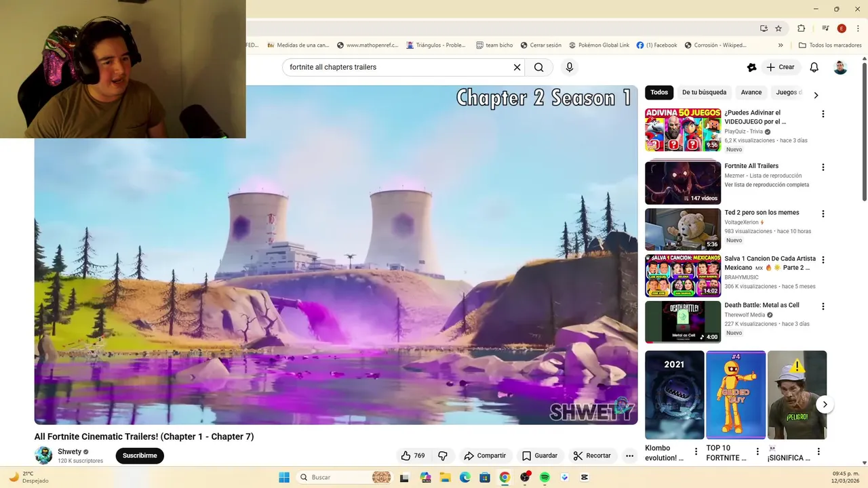The width and height of the screenshot is (868, 488).
Task: Click the Compartir share button
Action: (485, 455)
